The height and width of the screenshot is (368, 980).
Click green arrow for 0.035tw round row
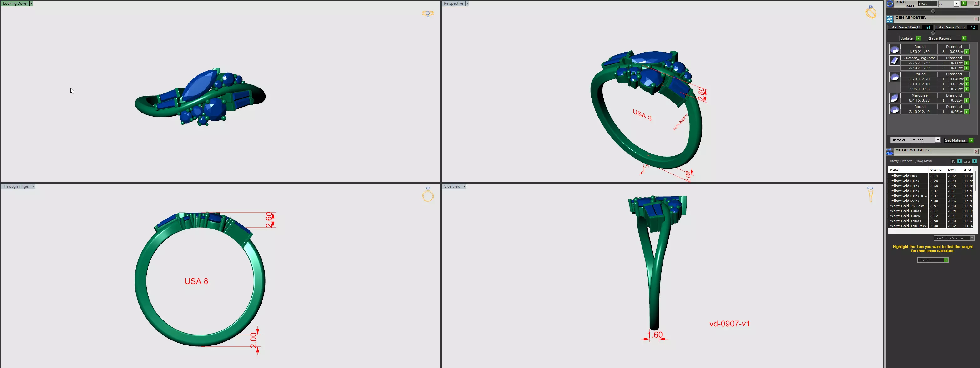click(967, 84)
